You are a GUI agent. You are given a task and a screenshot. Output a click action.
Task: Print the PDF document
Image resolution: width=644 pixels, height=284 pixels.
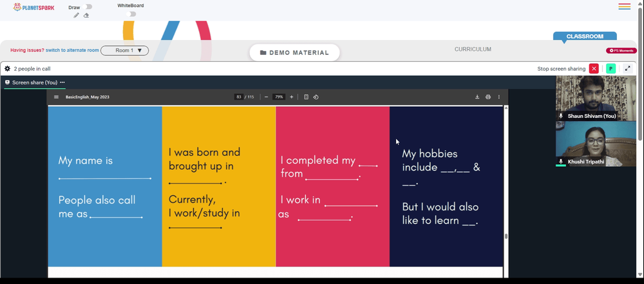tap(488, 97)
